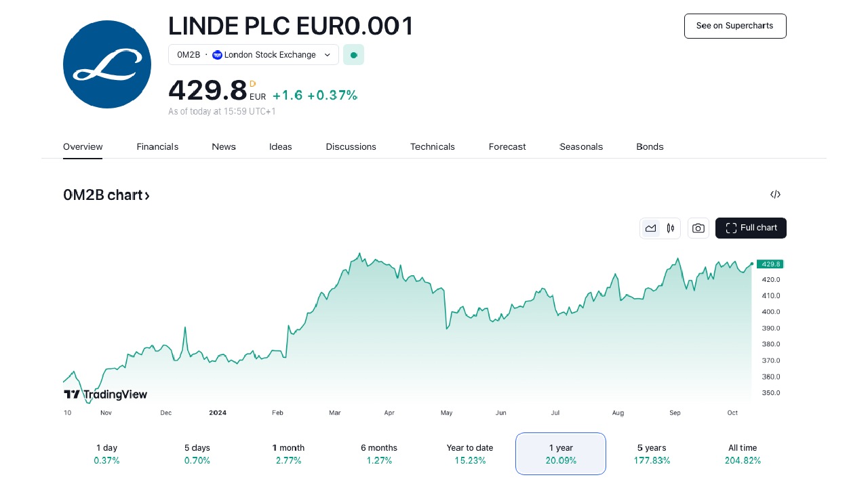This screenshot has width=868, height=488.
Task: Click the green market status indicator
Action: 353,55
